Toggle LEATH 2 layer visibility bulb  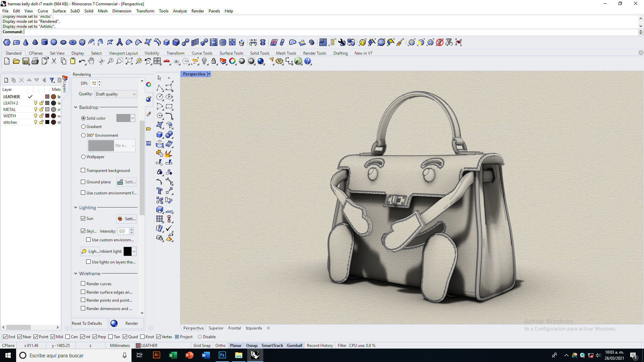(36, 103)
